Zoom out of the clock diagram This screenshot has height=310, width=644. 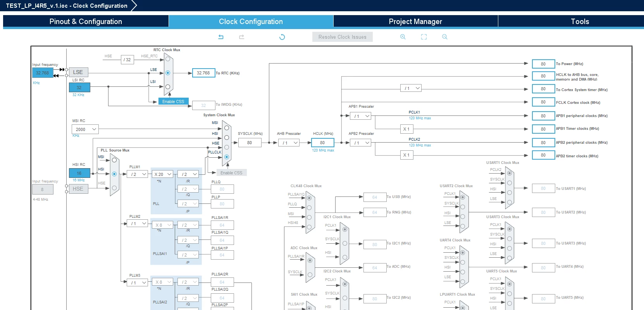tap(445, 37)
